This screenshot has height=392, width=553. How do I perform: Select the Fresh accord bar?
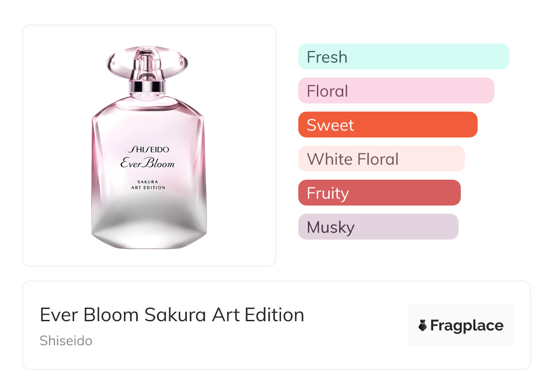(404, 57)
